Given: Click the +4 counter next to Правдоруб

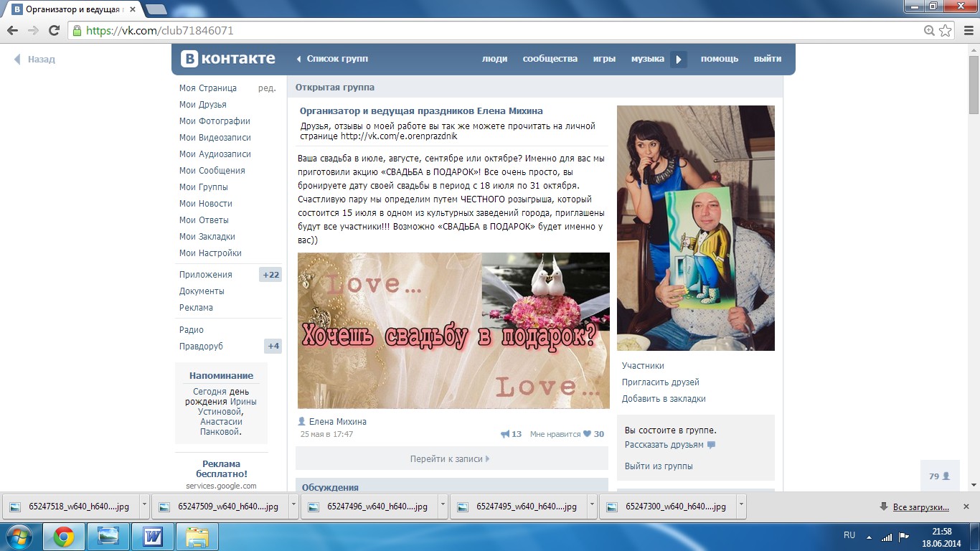Looking at the screenshot, I should (x=273, y=347).
